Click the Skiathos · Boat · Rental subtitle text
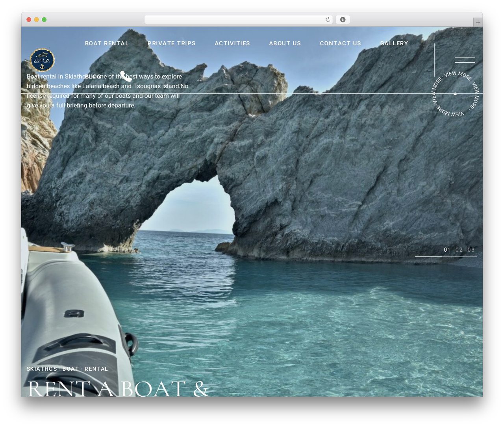 pyautogui.click(x=67, y=369)
